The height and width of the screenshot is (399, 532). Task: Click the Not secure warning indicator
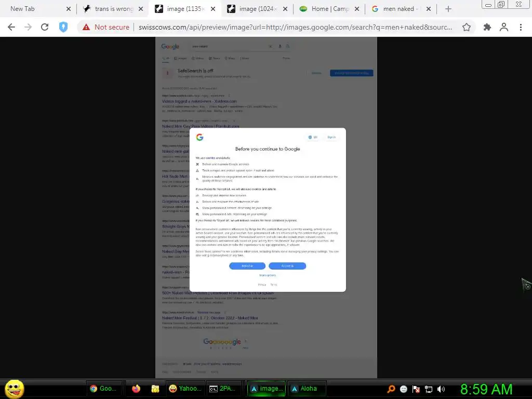click(x=106, y=27)
